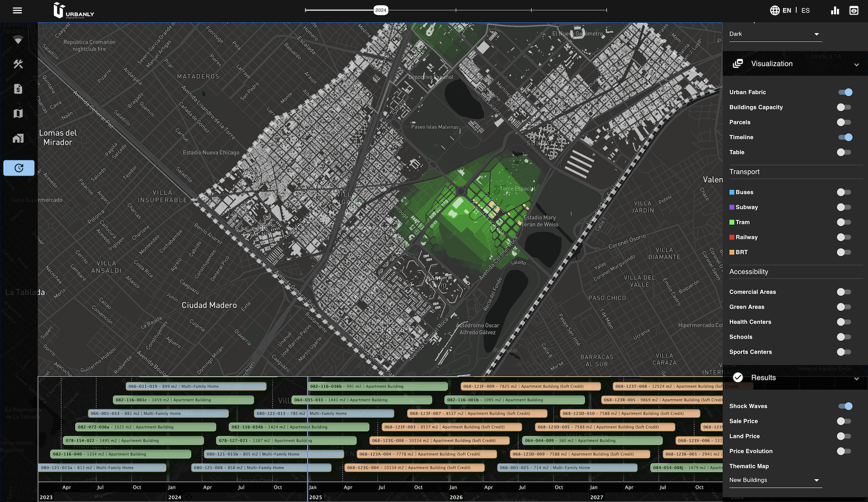Select timeline bar 068-123D-010 Soft Credit

click(x=630, y=414)
